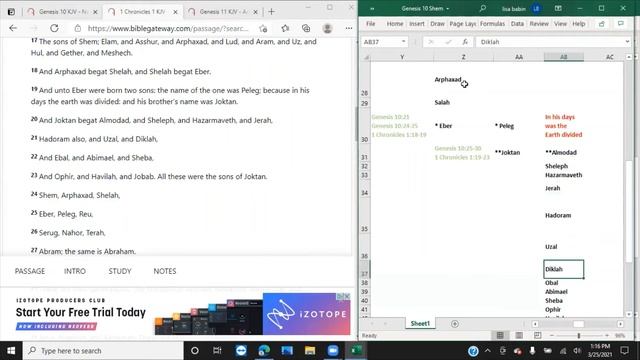Switch to the Genesis 10 KJV tab
640x360 pixels.
click(x=62, y=12)
